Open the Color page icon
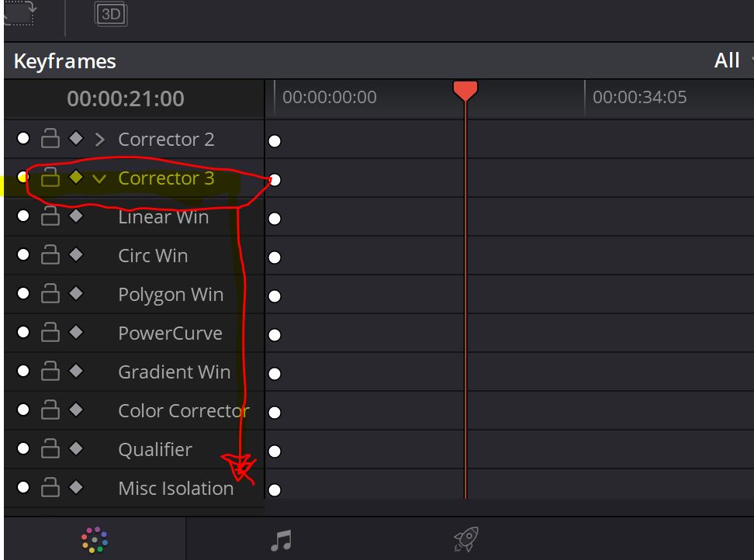Screen dimensions: 754x560 [x=95, y=540]
